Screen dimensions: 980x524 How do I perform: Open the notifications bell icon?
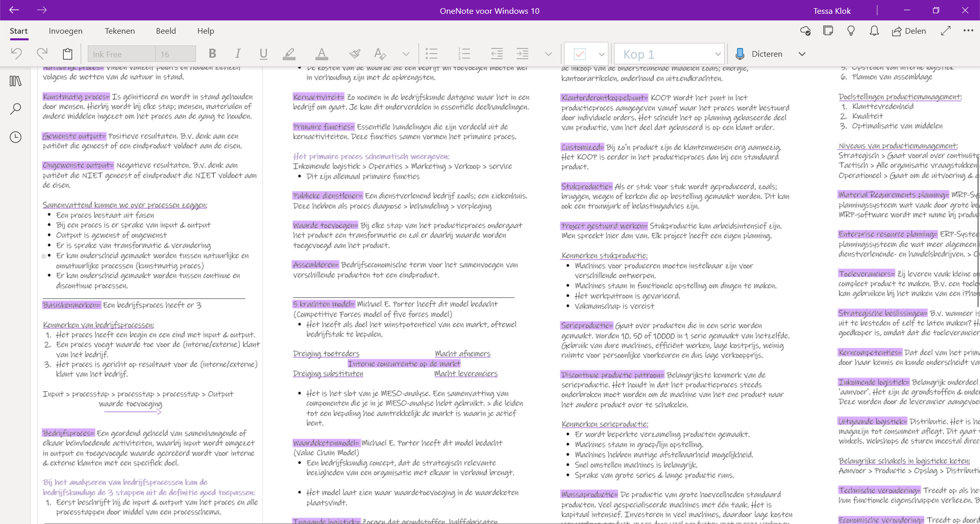[874, 31]
